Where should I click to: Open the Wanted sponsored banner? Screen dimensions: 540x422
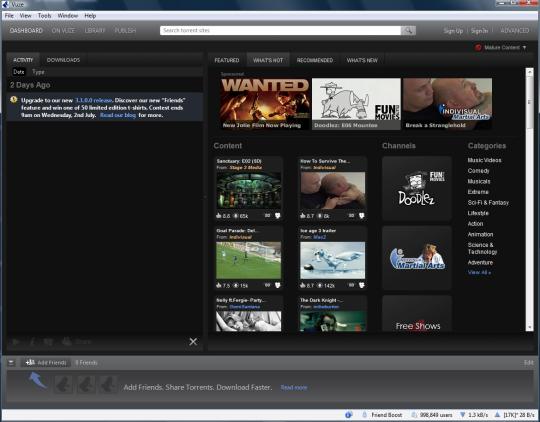(265, 104)
